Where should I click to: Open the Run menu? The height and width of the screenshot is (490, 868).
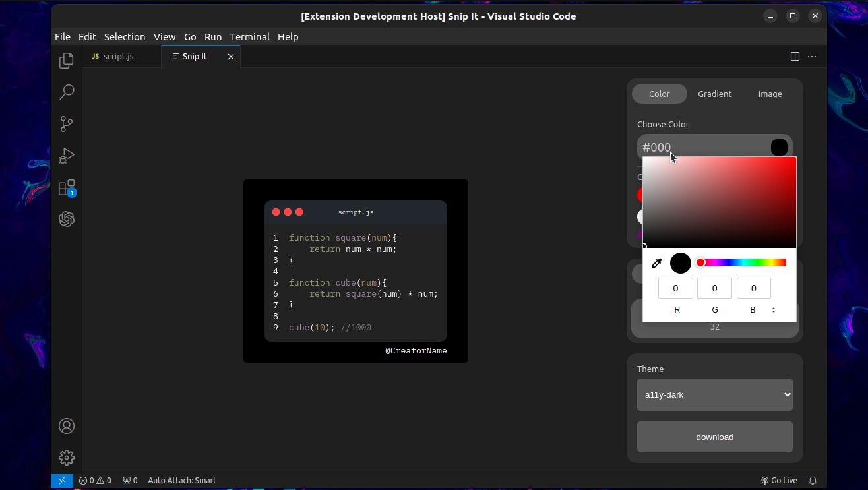tap(213, 37)
